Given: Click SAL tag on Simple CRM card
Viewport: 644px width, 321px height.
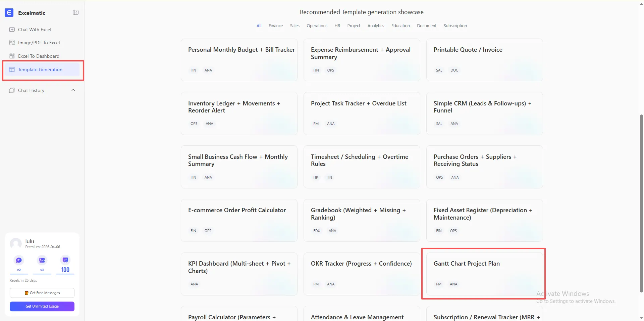Looking at the screenshot, I should 439,124.
